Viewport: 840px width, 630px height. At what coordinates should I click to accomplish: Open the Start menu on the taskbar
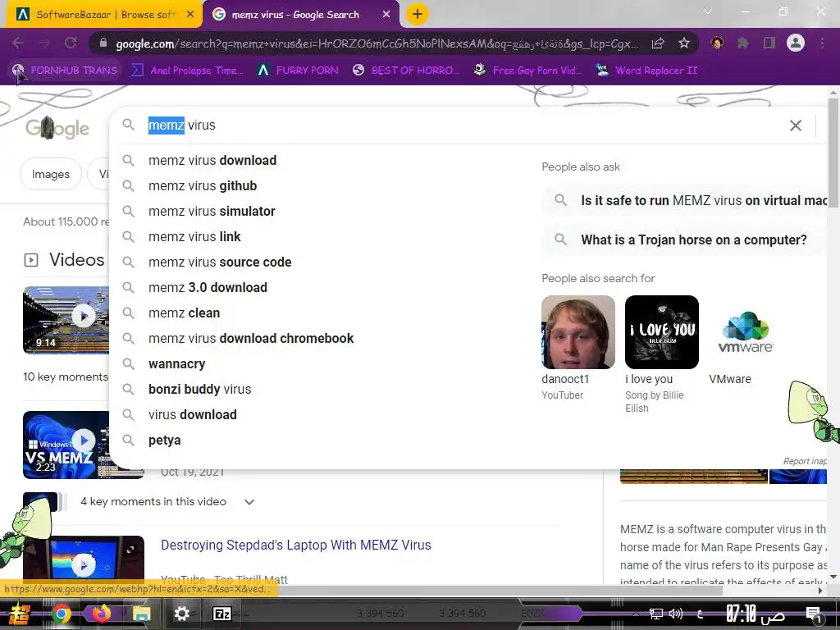(x=20, y=614)
